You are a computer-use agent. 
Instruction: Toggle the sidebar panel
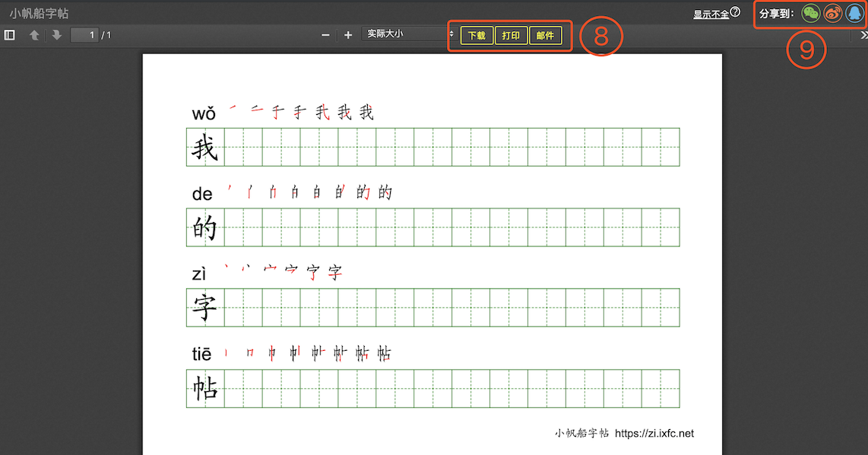coord(10,35)
